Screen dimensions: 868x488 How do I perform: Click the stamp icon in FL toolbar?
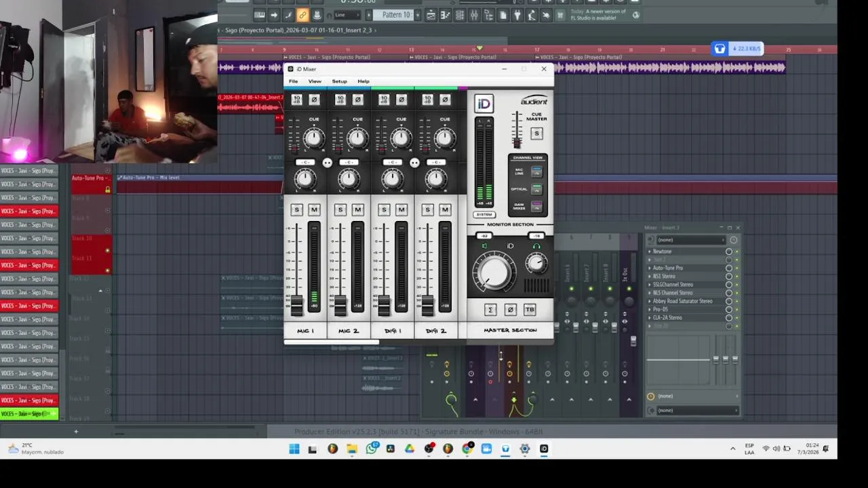[x=317, y=15]
